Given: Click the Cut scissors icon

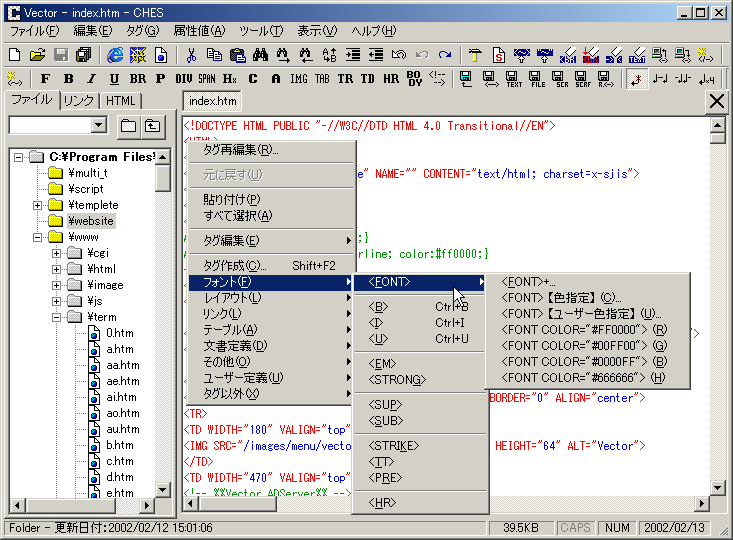Looking at the screenshot, I should coord(191,55).
